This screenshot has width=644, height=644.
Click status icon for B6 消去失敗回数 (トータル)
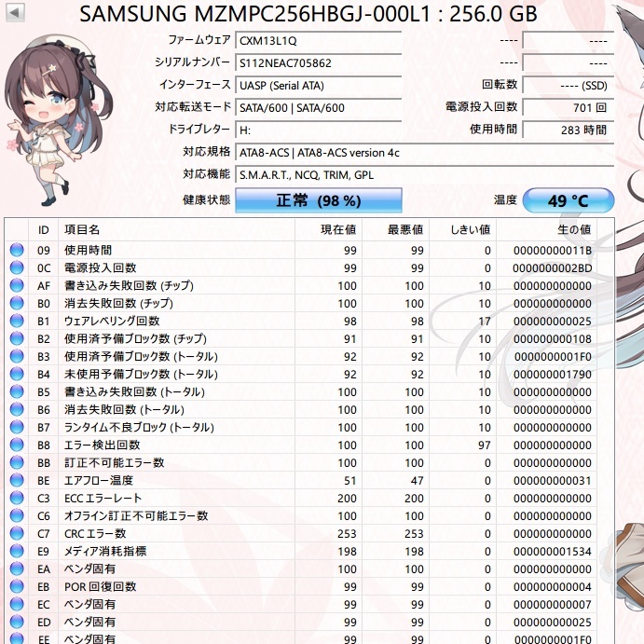pos(17,409)
